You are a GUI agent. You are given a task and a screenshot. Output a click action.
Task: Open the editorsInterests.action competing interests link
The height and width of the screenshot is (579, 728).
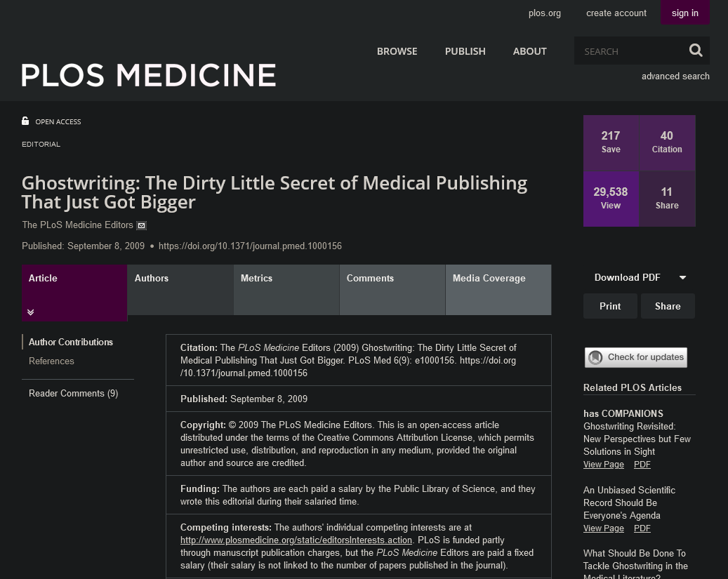(296, 540)
